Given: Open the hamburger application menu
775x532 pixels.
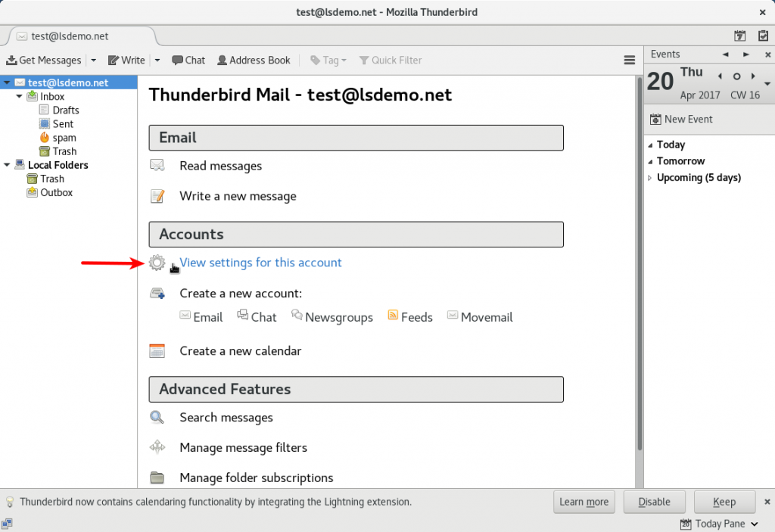Looking at the screenshot, I should (629, 61).
